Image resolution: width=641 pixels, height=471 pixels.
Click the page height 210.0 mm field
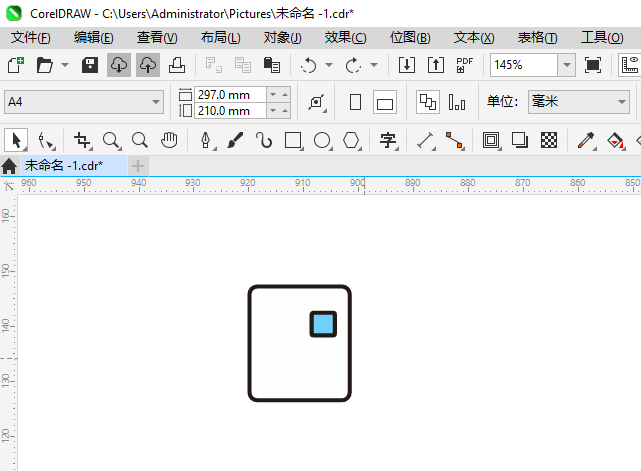click(x=230, y=111)
